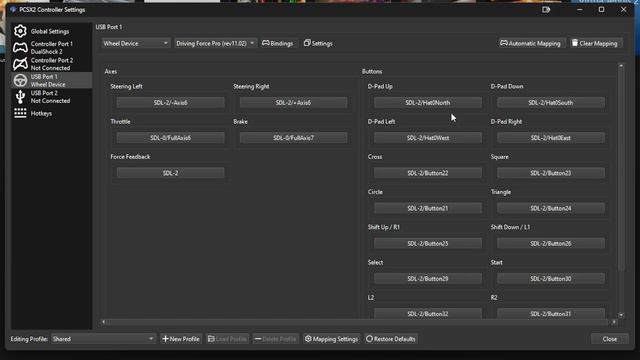
Task: Click horizontal scrollbar left arrow
Action: coord(103,322)
